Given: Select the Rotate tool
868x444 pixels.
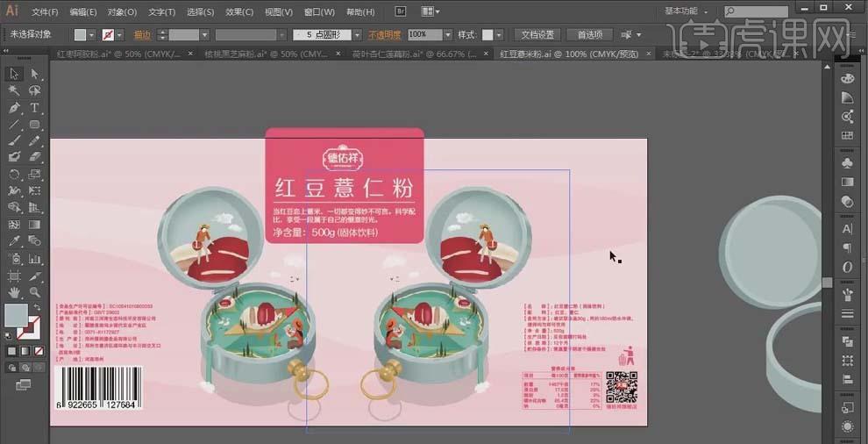Looking at the screenshot, I should (14, 174).
